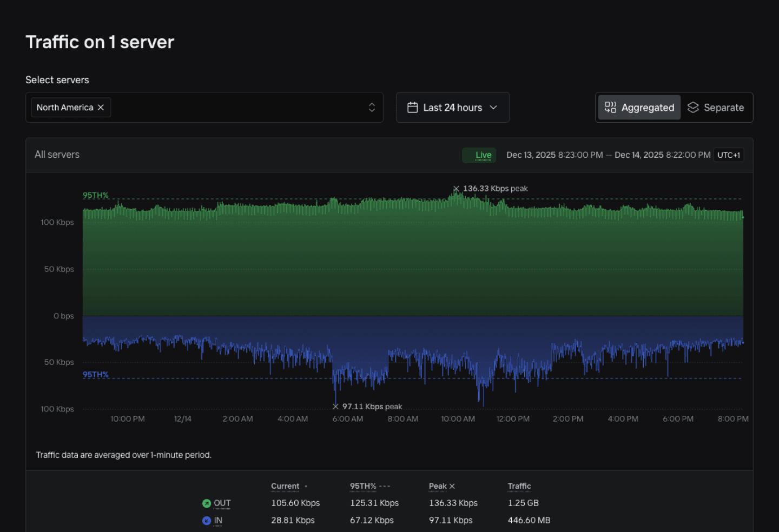Click the 136.33 Kbps peak marker
This screenshot has width=779, height=532.
coord(456,189)
